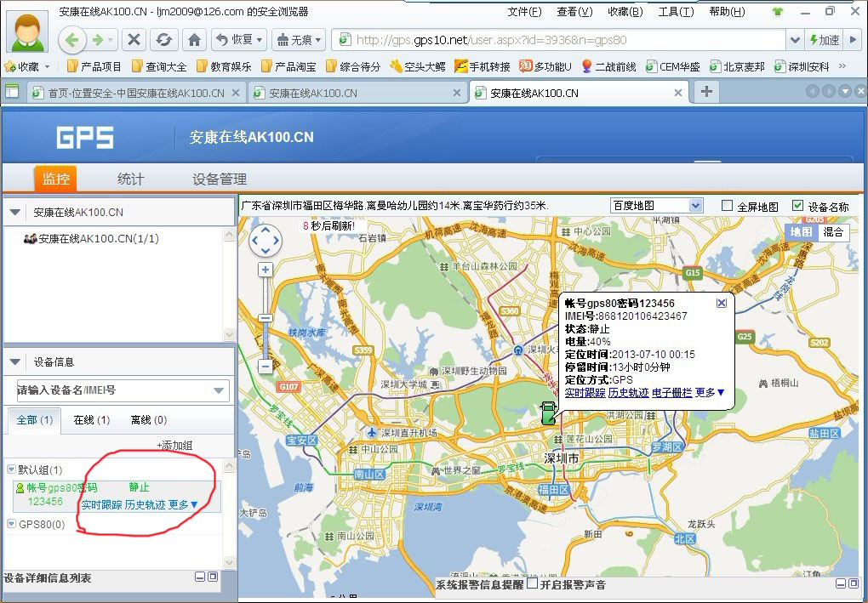The image size is (868, 603).
Task: Open 空头大鳄 bookmark
Action: pyautogui.click(x=418, y=67)
